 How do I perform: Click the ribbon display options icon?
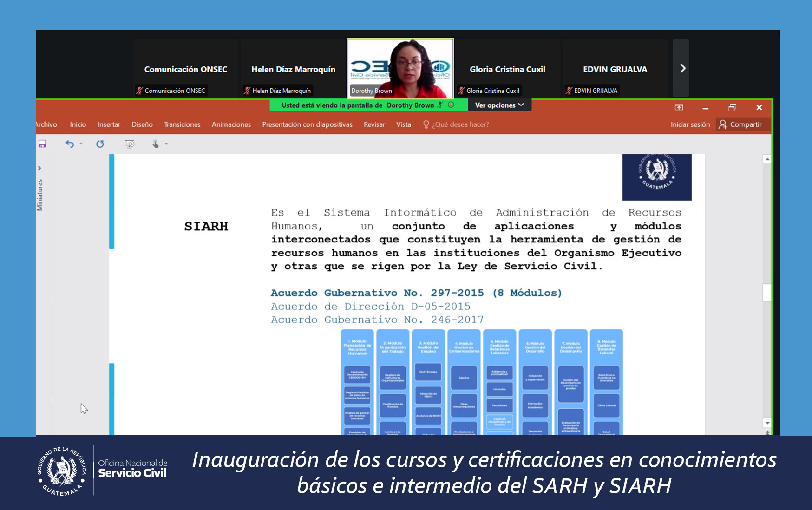coord(679,107)
